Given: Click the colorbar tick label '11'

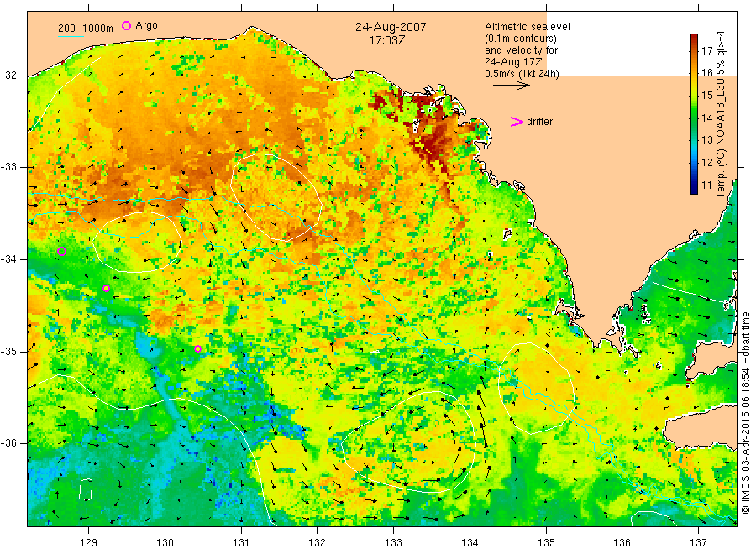Looking at the screenshot, I should [x=706, y=185].
